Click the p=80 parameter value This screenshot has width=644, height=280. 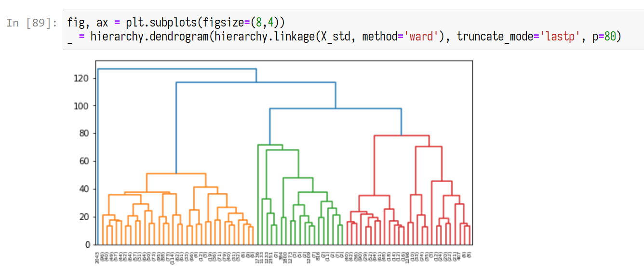pyautogui.click(x=610, y=36)
